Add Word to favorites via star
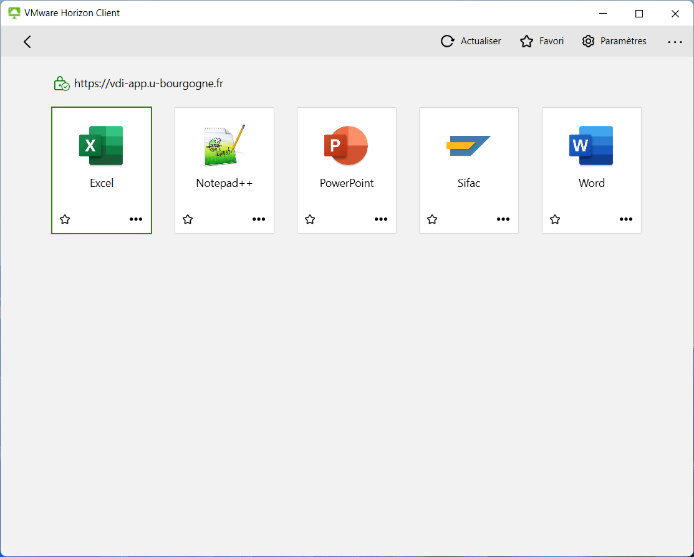The width and height of the screenshot is (694, 557). (555, 219)
